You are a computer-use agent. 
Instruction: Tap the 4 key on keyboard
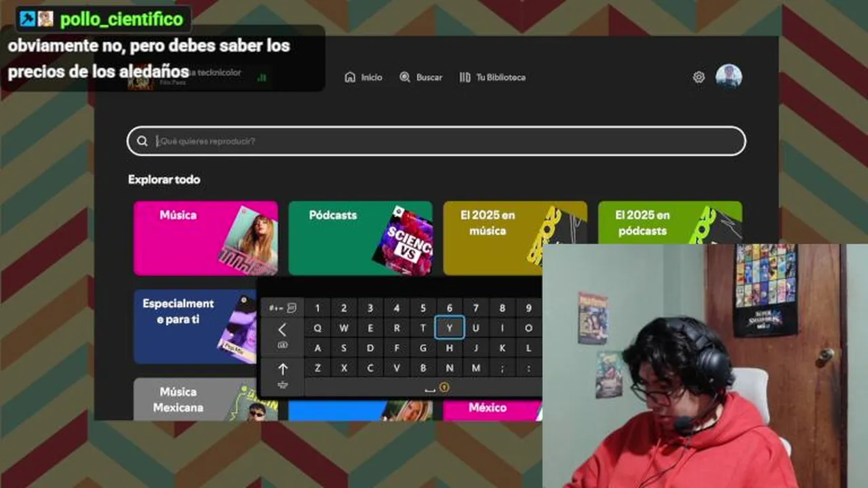tap(397, 308)
